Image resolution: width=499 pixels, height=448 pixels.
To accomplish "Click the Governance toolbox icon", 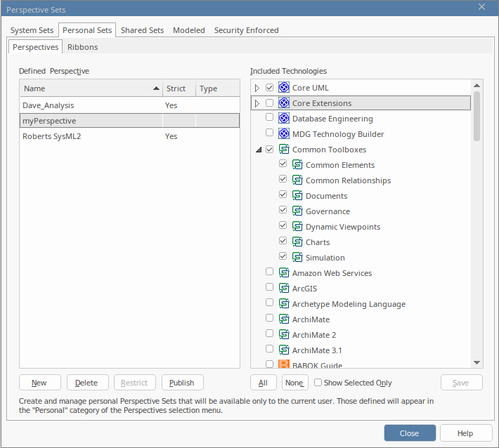I will (297, 211).
